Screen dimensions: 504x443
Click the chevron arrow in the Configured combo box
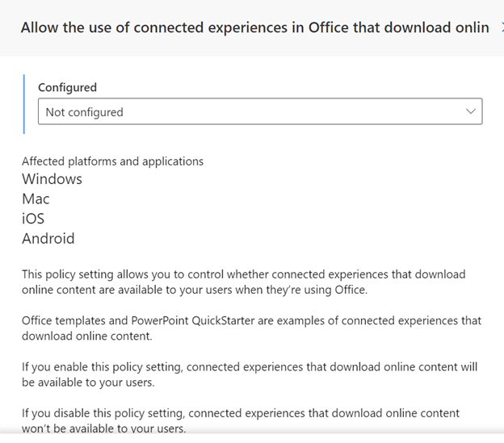471,111
